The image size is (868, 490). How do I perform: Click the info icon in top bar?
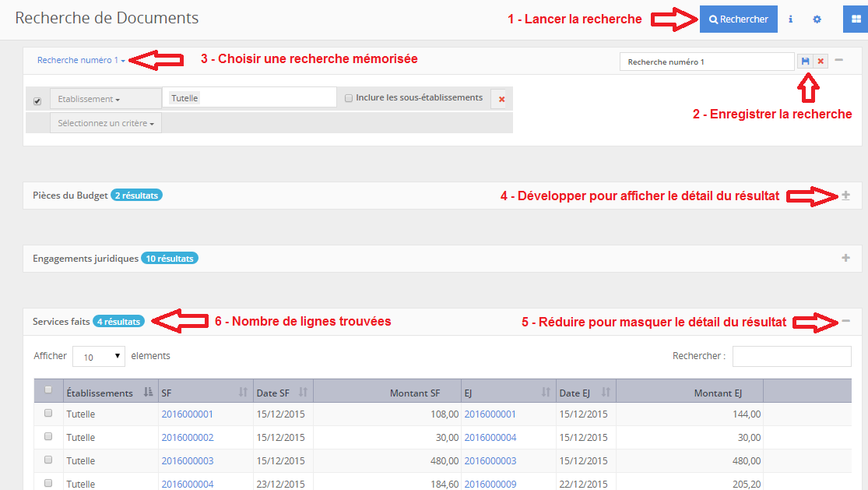tap(791, 19)
